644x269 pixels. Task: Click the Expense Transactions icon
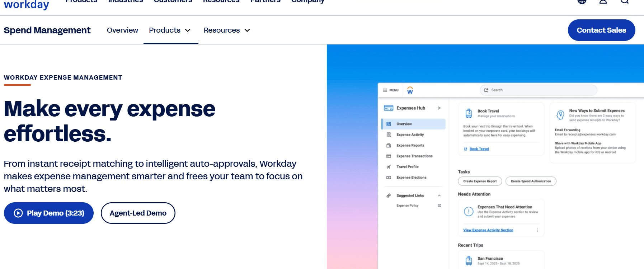389,156
